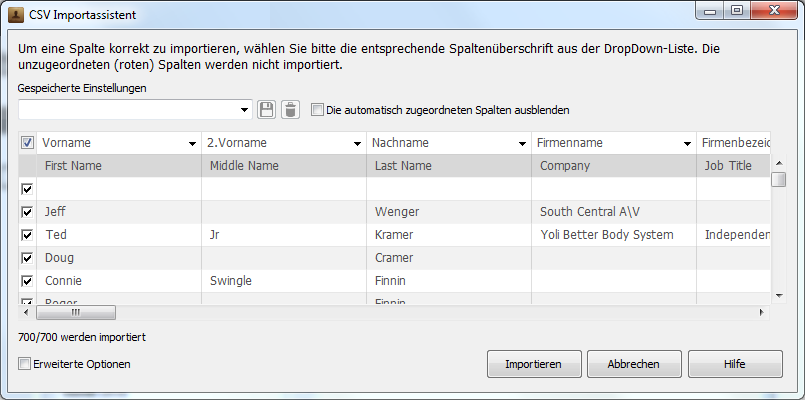
Task: Uncheck the Doug Cramer row
Action: (27, 258)
